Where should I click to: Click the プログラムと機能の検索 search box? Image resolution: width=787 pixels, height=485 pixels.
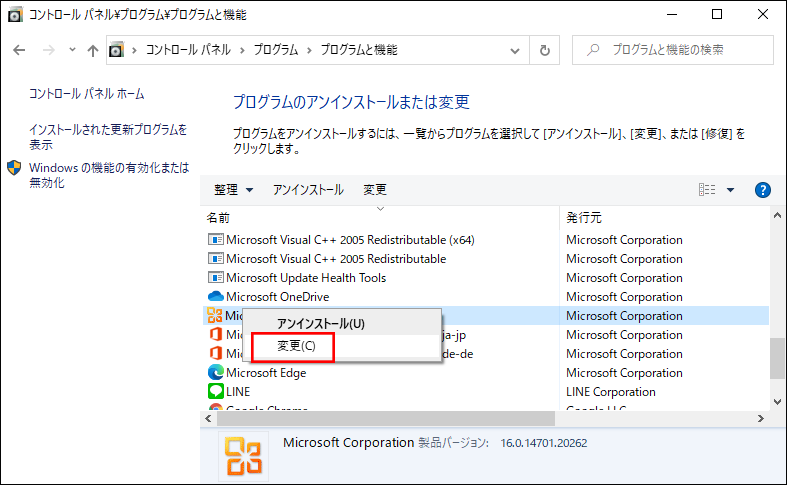point(673,50)
